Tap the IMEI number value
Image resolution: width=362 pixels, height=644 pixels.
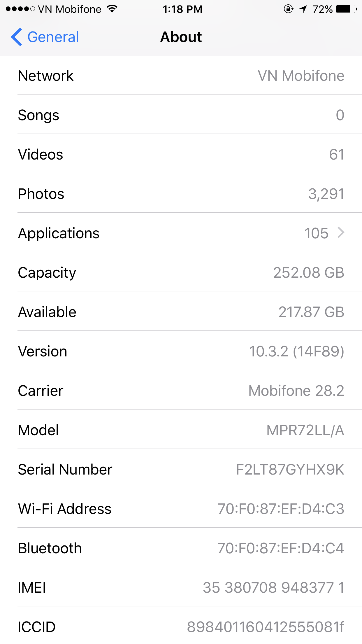point(273,587)
